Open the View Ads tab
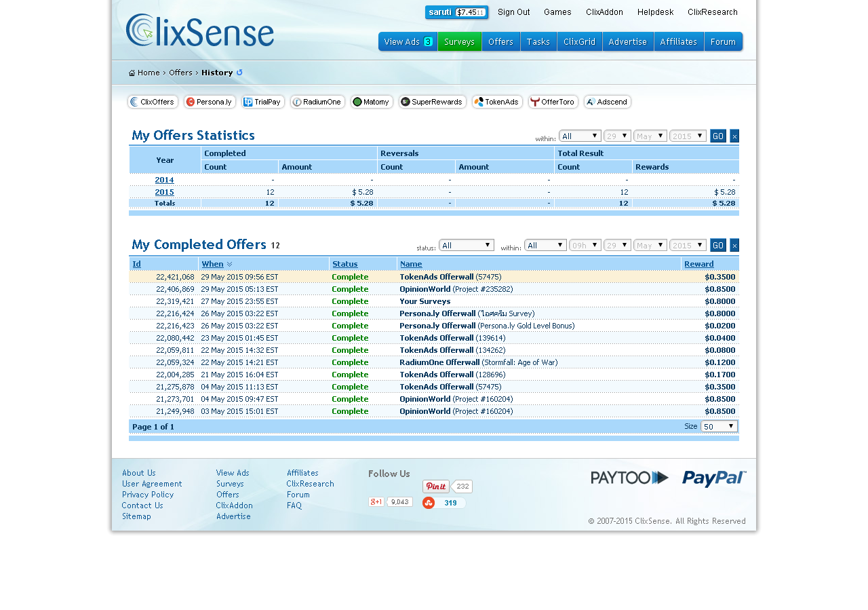Viewport: 868px width, 610px height. tap(408, 41)
